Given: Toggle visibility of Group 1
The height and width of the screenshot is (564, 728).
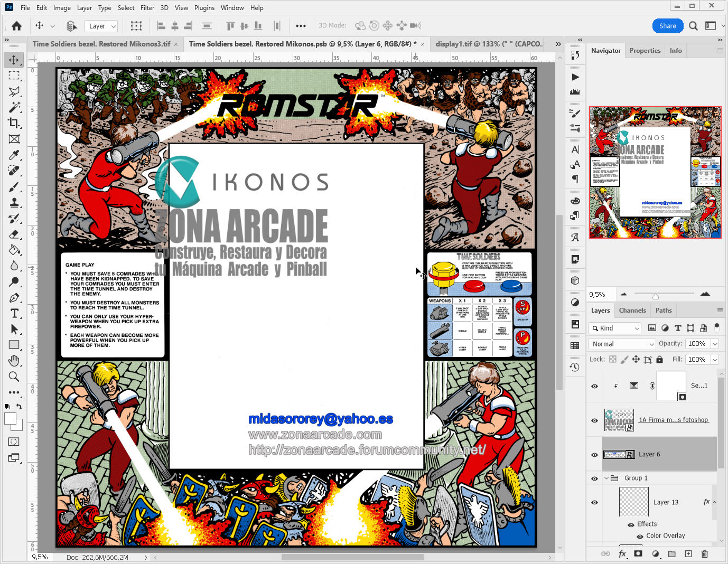Looking at the screenshot, I should click(x=594, y=478).
